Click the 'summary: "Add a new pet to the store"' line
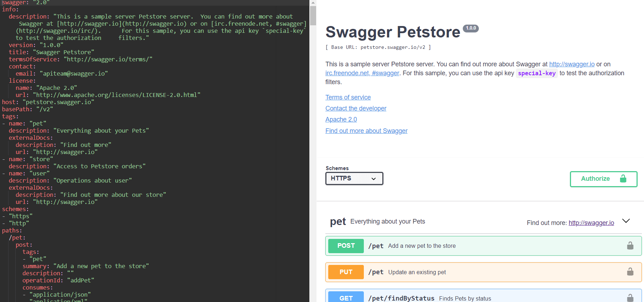This screenshot has width=644, height=302. point(86,266)
